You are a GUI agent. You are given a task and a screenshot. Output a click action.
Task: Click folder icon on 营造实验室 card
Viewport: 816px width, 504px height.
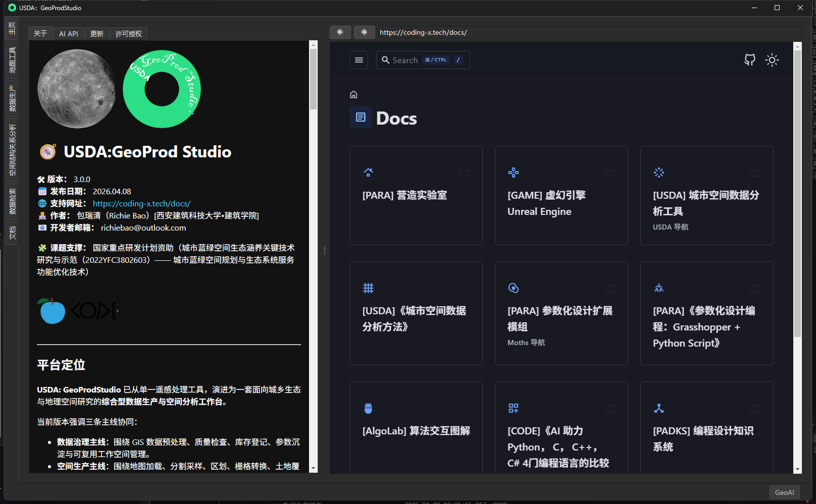tap(464, 173)
